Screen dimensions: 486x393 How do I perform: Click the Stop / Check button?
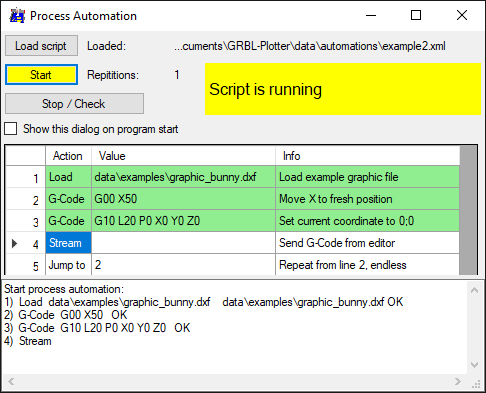click(74, 104)
